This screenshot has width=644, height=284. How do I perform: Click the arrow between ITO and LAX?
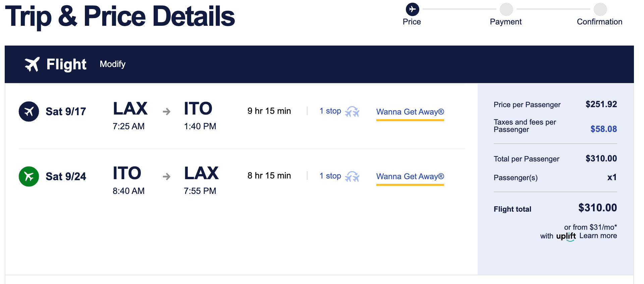click(x=166, y=176)
